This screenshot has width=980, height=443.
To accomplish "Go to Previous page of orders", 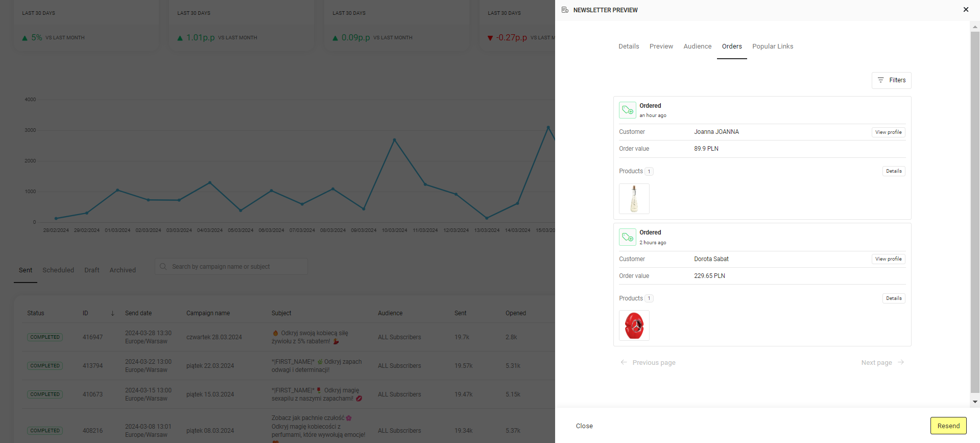I will tap(648, 363).
